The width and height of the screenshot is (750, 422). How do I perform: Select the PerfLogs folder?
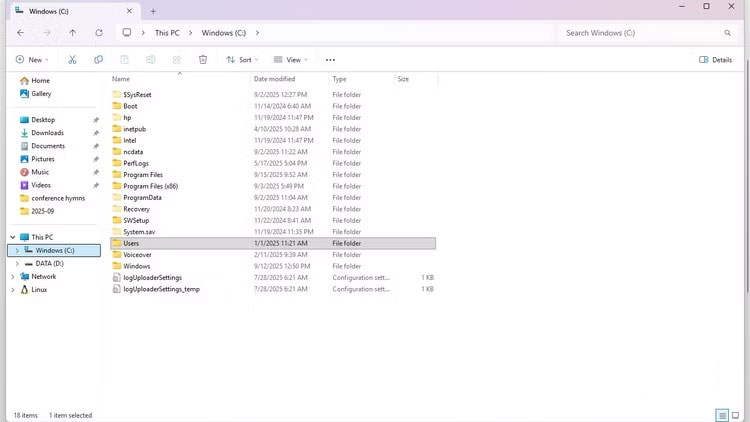(x=136, y=164)
